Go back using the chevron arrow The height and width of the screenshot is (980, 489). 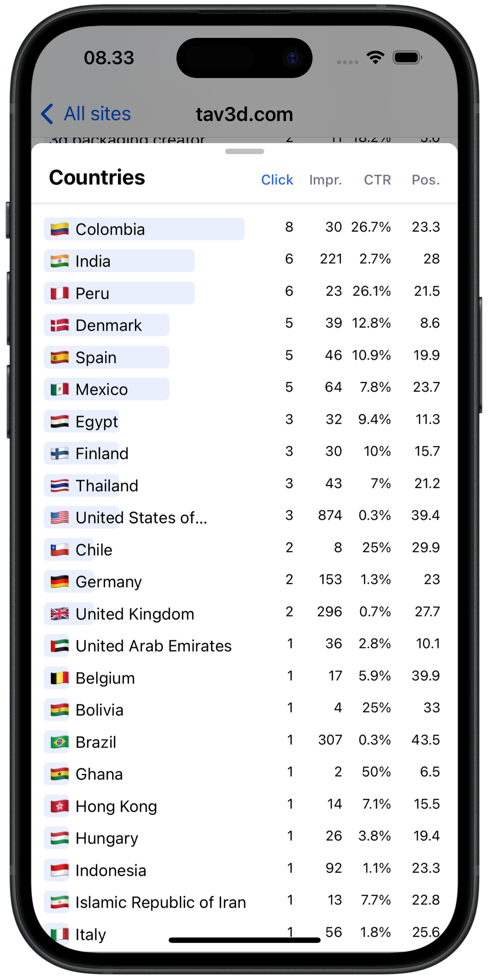pyautogui.click(x=47, y=114)
